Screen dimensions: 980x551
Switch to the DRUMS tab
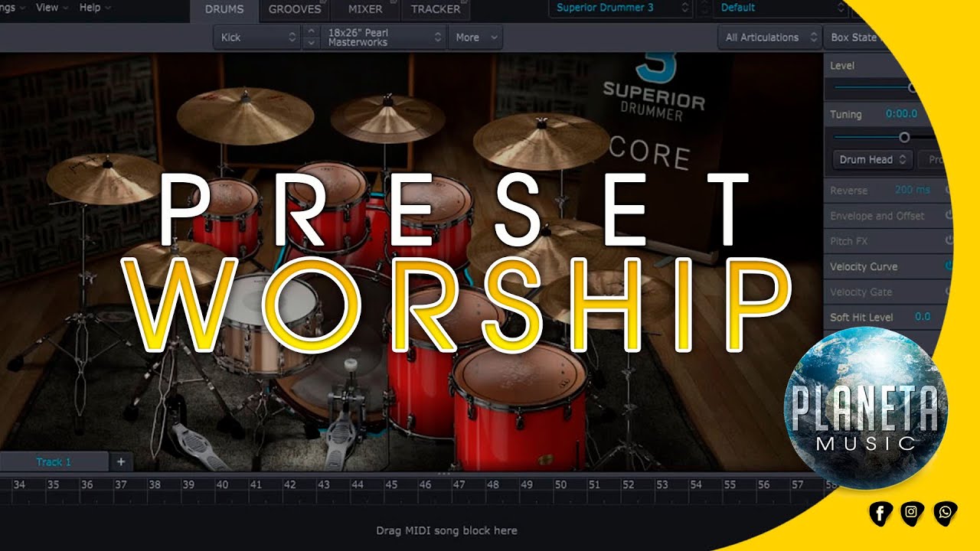pos(224,10)
